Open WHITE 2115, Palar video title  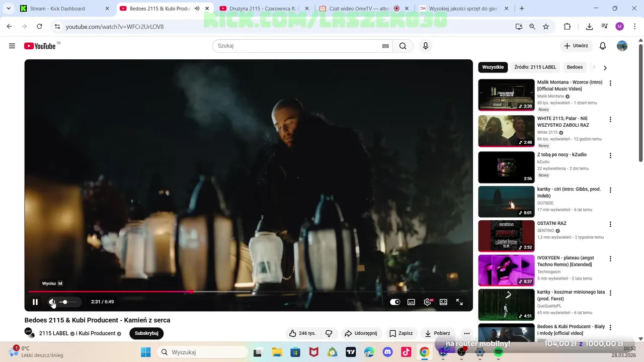coord(563,122)
